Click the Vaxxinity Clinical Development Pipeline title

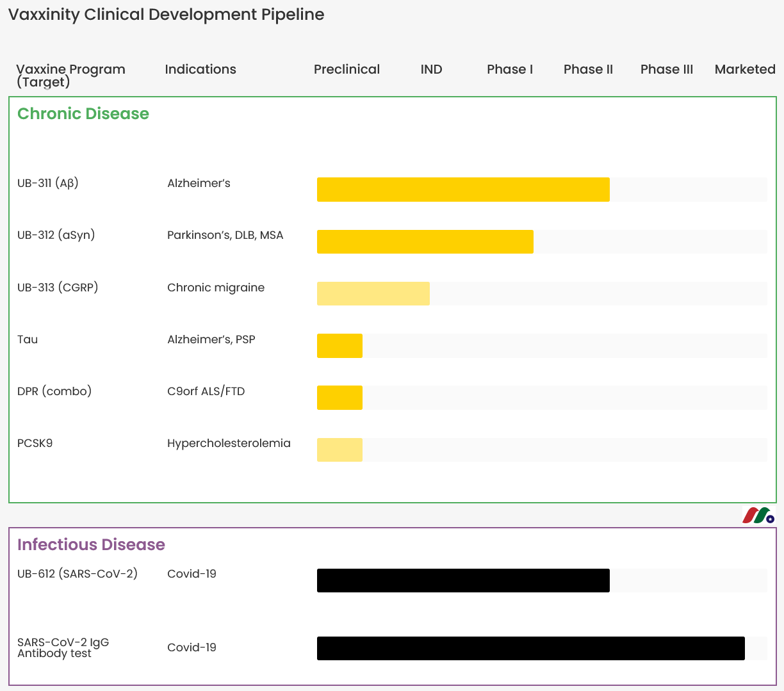coord(167,15)
